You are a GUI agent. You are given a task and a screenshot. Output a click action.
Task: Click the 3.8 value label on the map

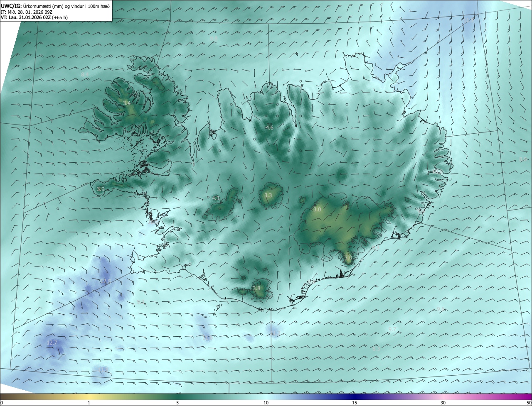tap(256, 288)
